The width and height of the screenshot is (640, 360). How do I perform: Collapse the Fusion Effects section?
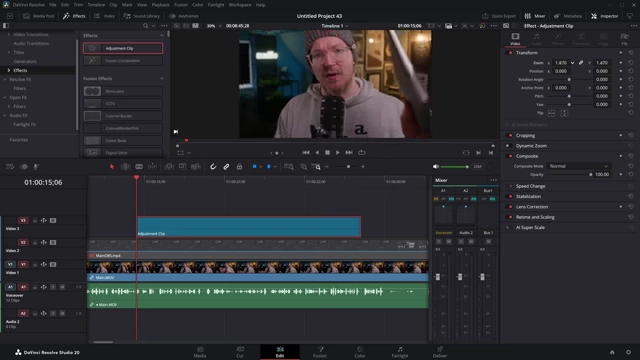pyautogui.click(x=162, y=78)
